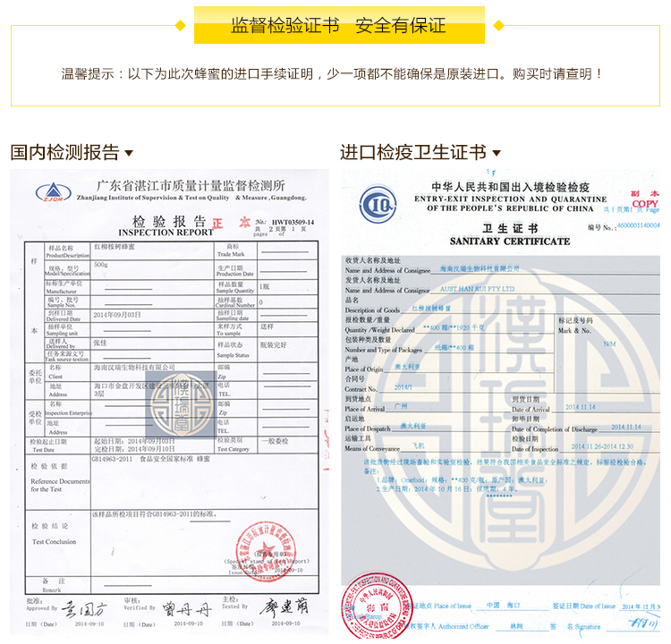Open the SANITARY CERTIFICATE title text

(510, 241)
